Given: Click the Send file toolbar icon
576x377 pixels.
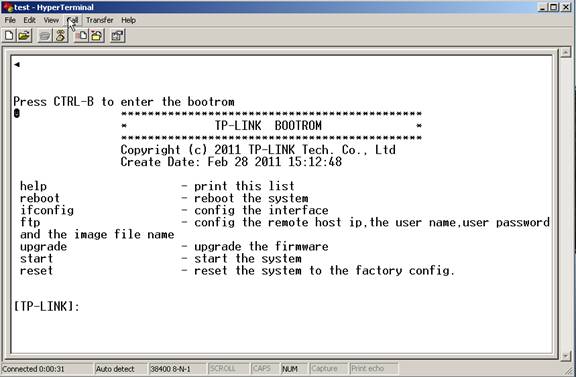Looking at the screenshot, I should coord(81,36).
